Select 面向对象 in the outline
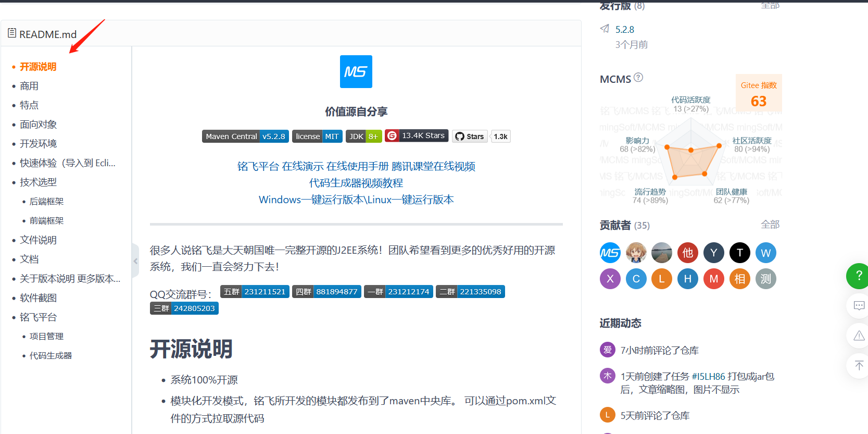The width and height of the screenshot is (868, 434). point(39,125)
